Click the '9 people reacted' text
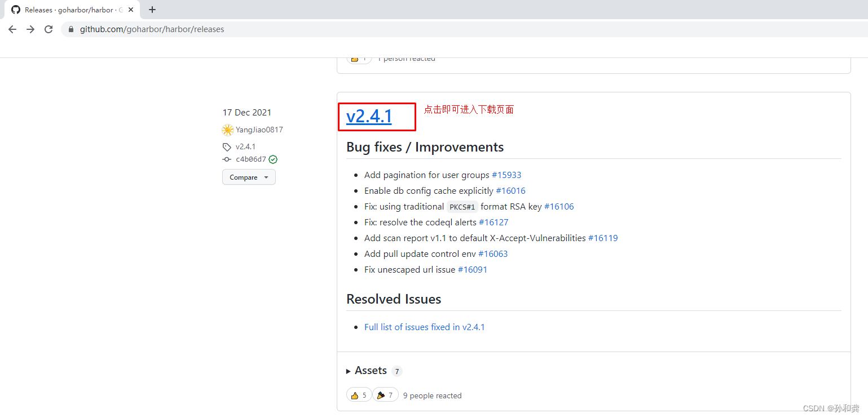Viewport: 868px width, 418px height. click(433, 395)
